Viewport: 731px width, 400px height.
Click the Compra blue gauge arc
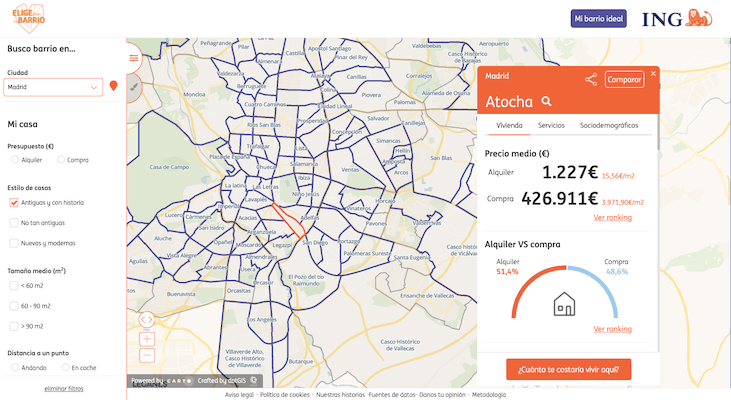click(x=602, y=283)
